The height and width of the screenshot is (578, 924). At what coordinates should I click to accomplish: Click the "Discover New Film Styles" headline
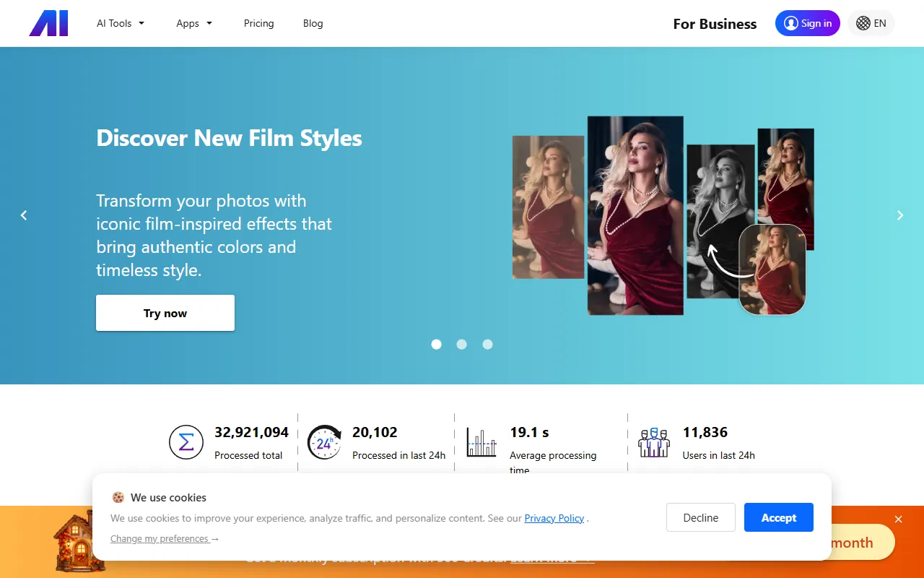pyautogui.click(x=230, y=138)
